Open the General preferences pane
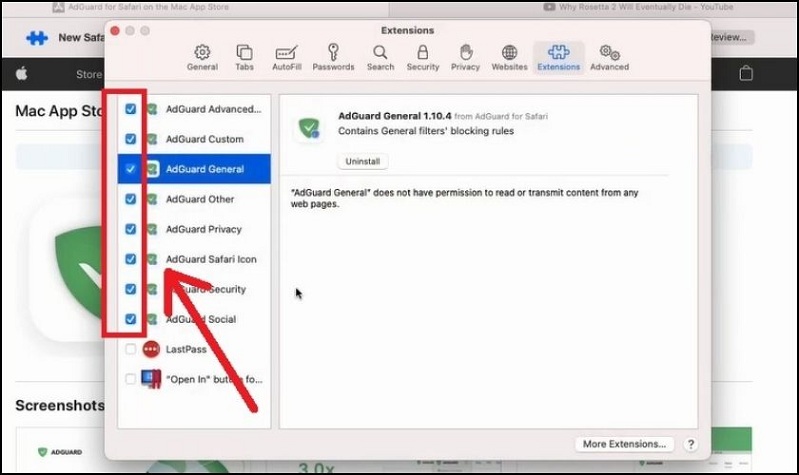 tap(202, 57)
